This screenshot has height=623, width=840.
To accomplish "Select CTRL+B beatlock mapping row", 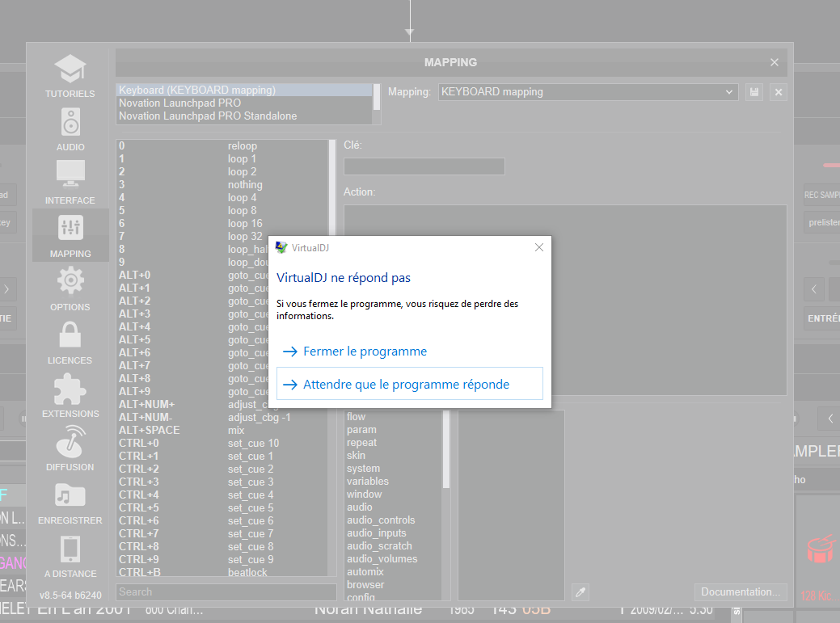I will tap(222, 571).
